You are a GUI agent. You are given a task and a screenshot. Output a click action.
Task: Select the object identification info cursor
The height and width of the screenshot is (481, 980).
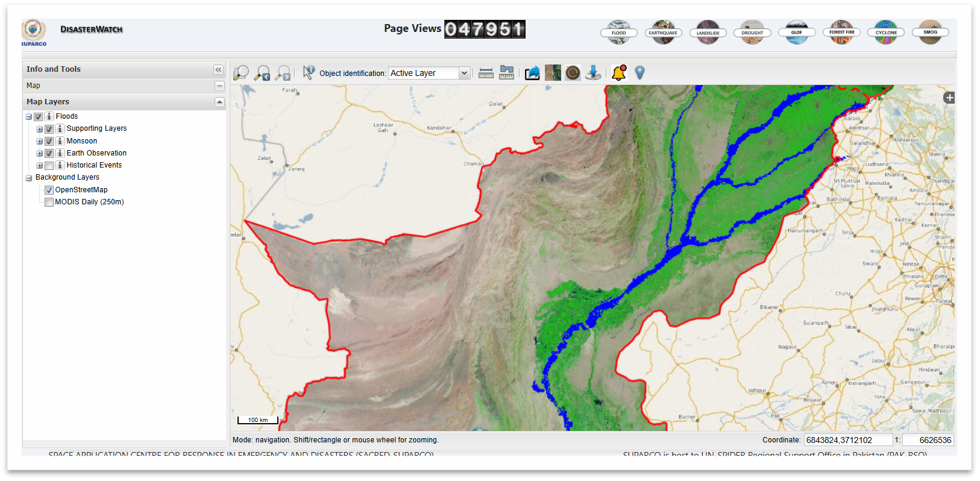point(309,73)
